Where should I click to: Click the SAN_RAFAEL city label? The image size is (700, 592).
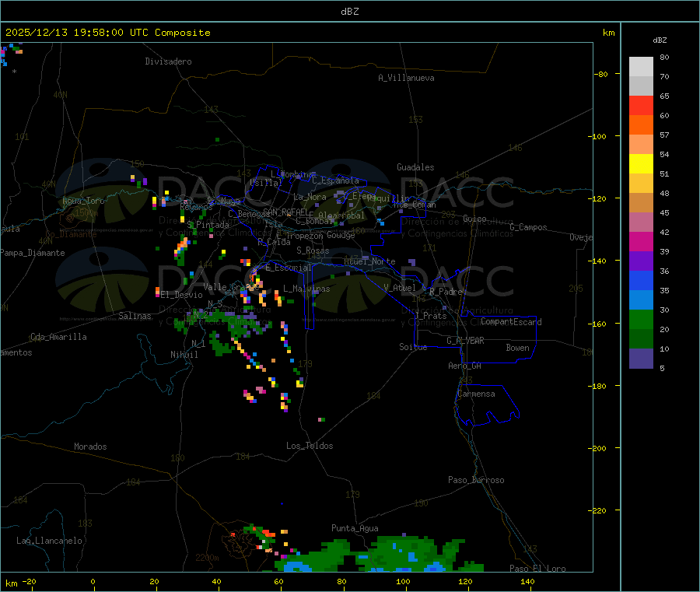[x=285, y=212]
